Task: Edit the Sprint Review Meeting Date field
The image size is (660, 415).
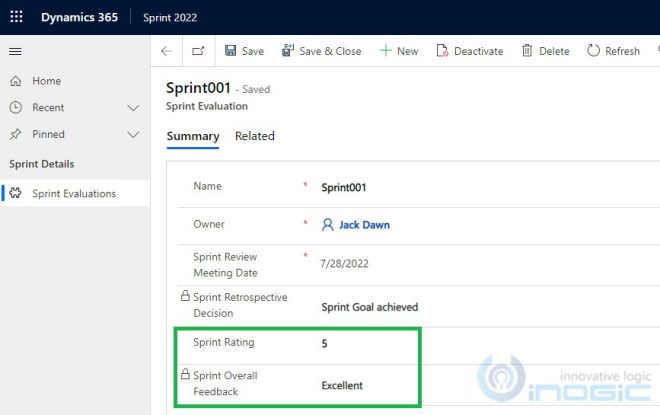Action: pyautogui.click(x=400, y=264)
